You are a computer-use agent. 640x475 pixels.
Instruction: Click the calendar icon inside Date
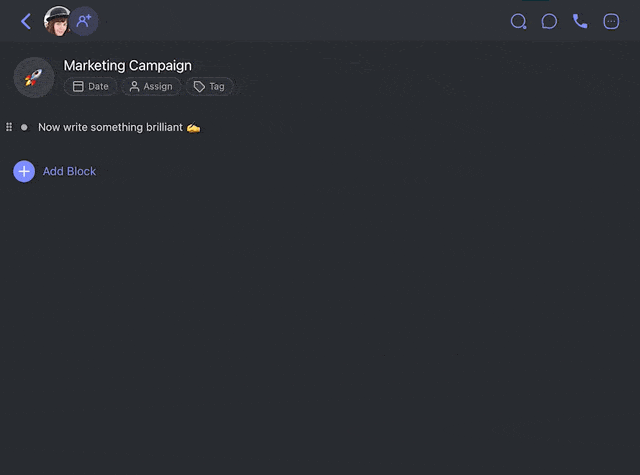tap(78, 87)
